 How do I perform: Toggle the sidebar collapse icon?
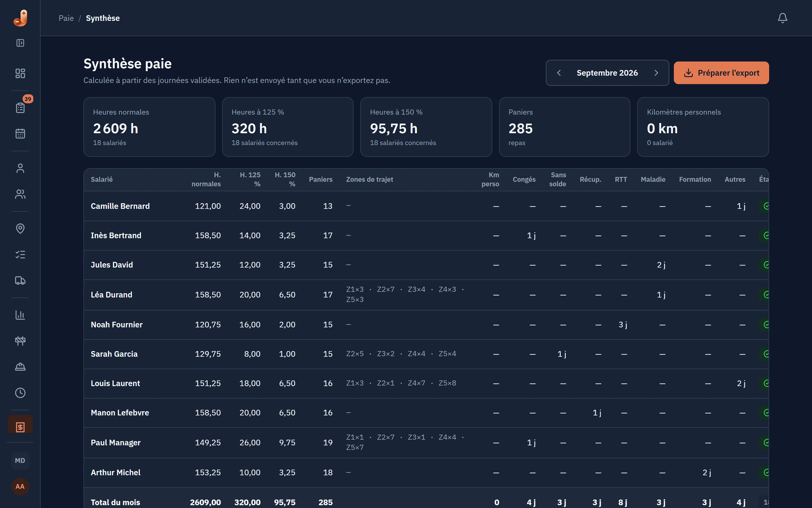pyautogui.click(x=21, y=43)
